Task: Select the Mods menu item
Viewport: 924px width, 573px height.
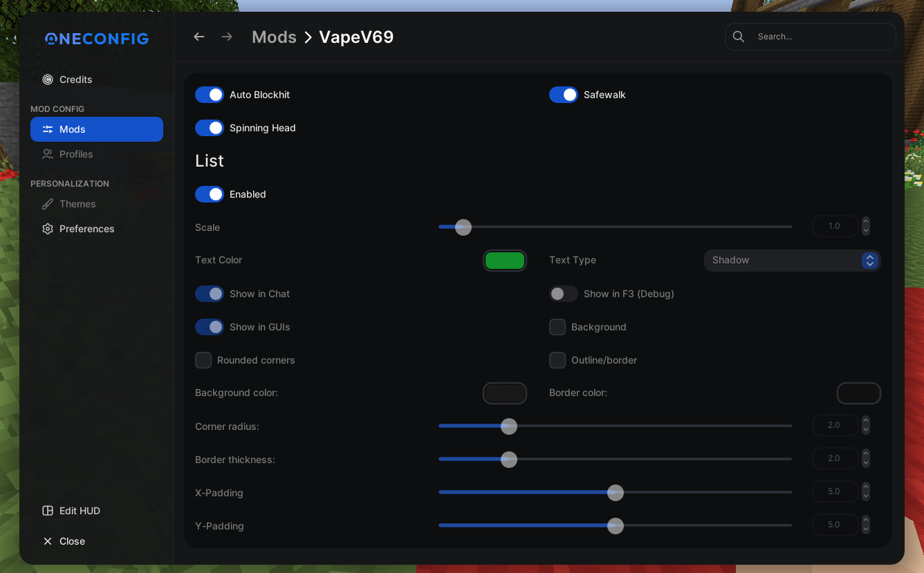Action: (97, 129)
